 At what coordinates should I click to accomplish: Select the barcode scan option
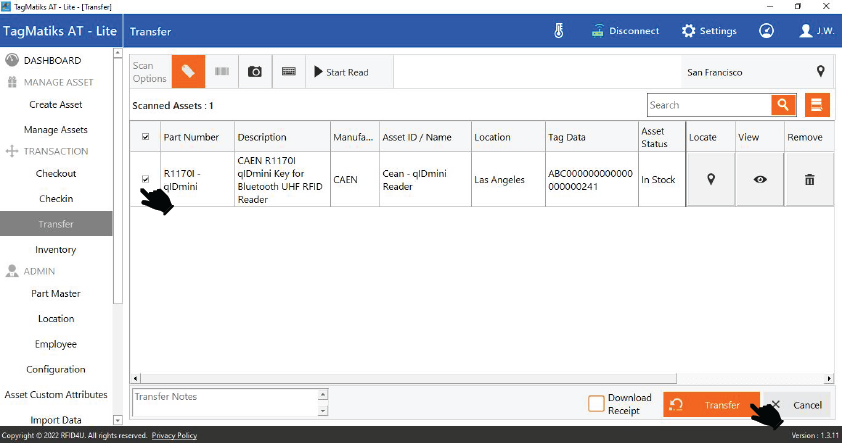tap(222, 72)
